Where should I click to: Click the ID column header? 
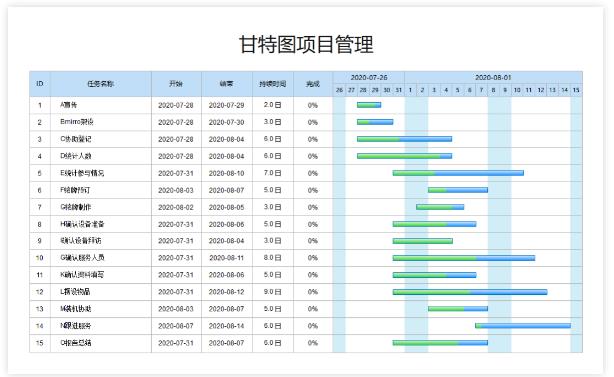(x=40, y=84)
